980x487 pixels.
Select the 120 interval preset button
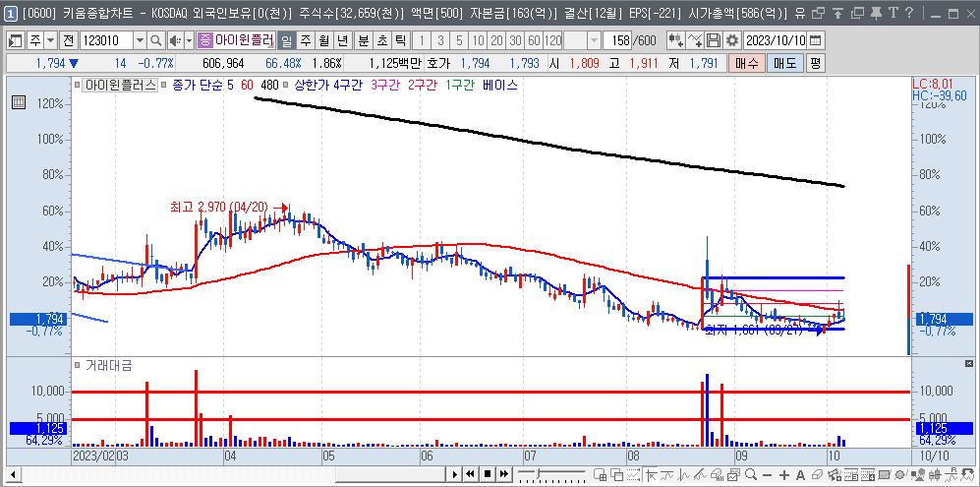click(x=553, y=40)
